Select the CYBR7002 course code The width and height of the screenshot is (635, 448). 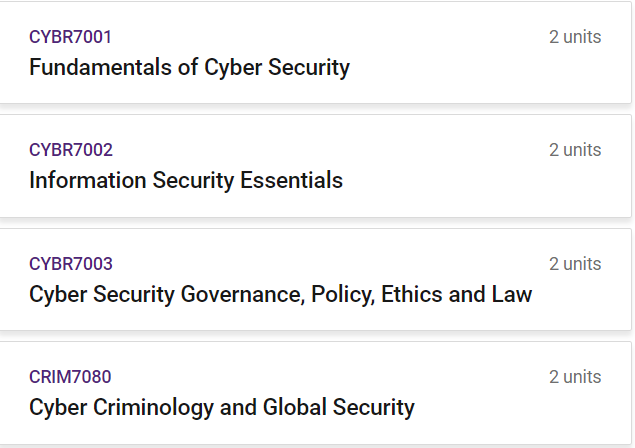(x=70, y=150)
